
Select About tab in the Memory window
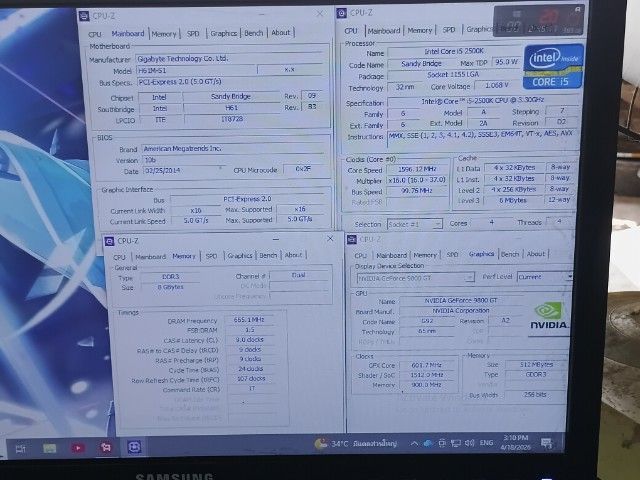tap(293, 255)
